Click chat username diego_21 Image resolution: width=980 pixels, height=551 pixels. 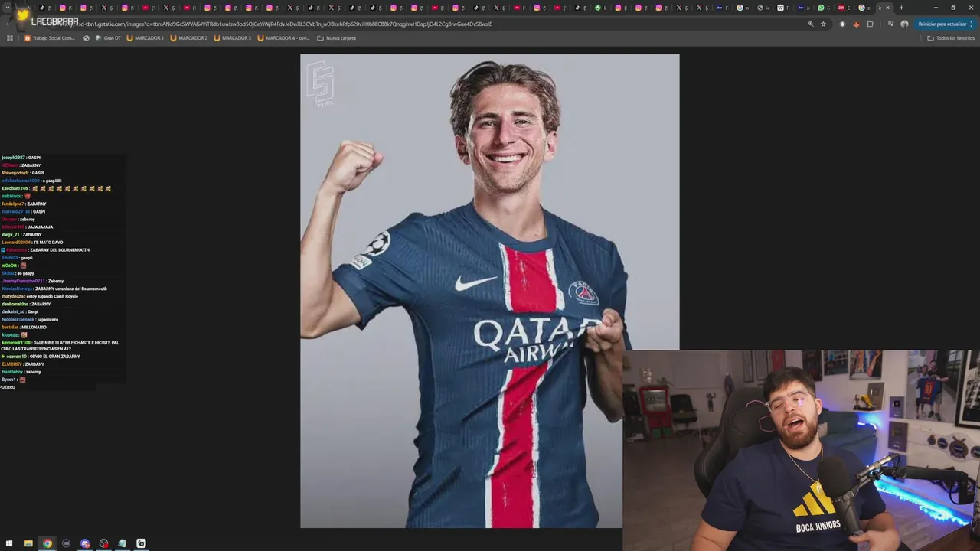click(x=10, y=235)
